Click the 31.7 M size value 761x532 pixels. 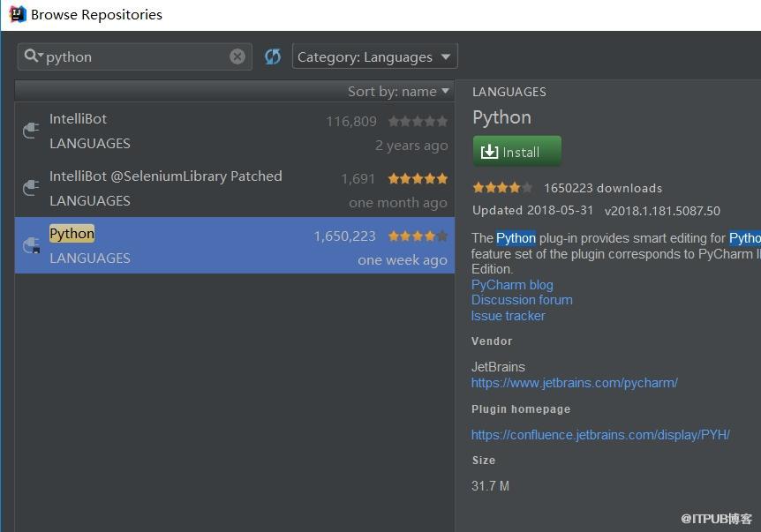click(490, 486)
